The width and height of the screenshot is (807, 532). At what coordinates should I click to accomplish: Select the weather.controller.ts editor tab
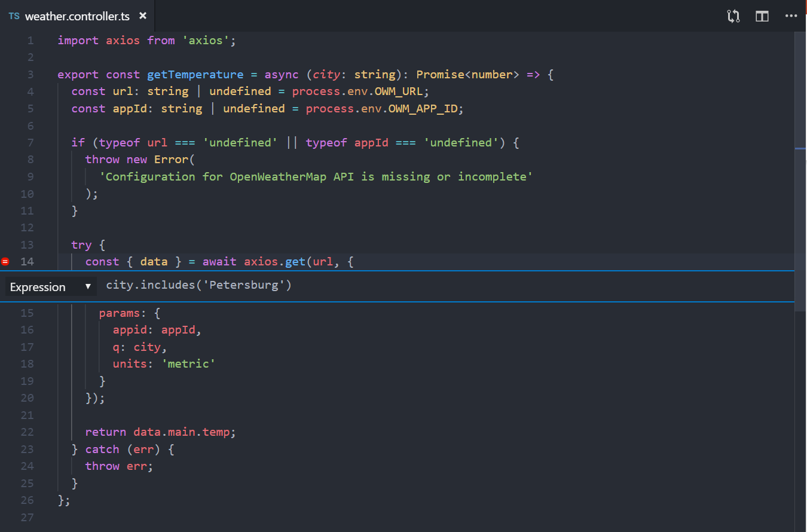click(77, 16)
